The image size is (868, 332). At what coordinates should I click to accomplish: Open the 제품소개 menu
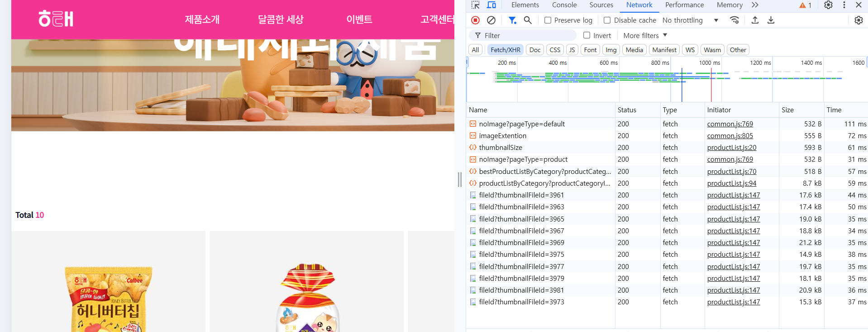pos(202,19)
